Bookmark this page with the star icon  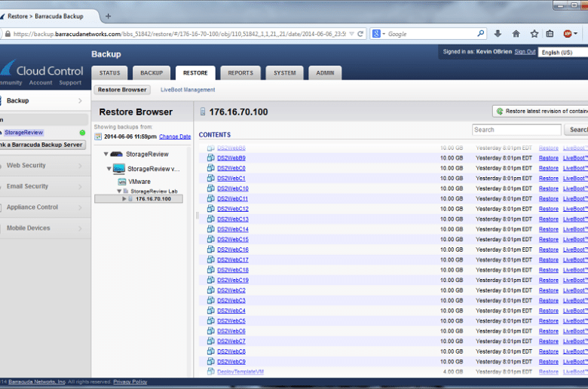click(x=534, y=34)
